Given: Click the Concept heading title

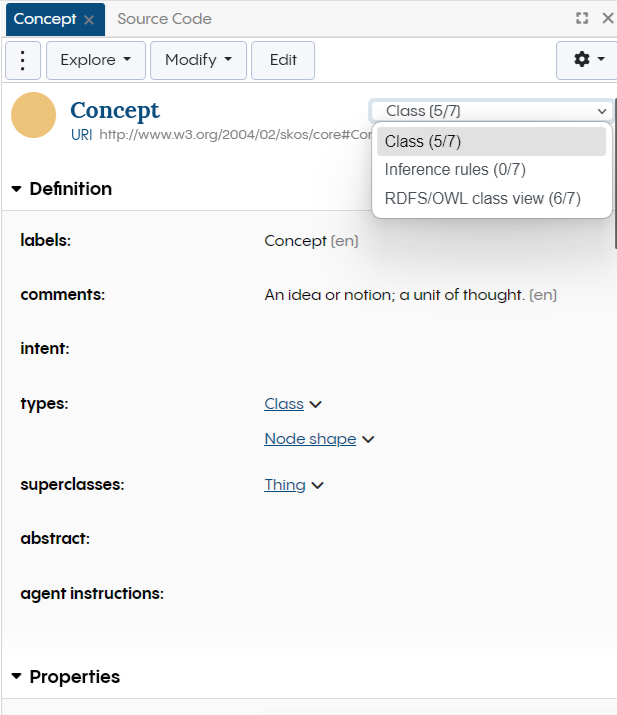Looking at the screenshot, I should [x=115, y=111].
